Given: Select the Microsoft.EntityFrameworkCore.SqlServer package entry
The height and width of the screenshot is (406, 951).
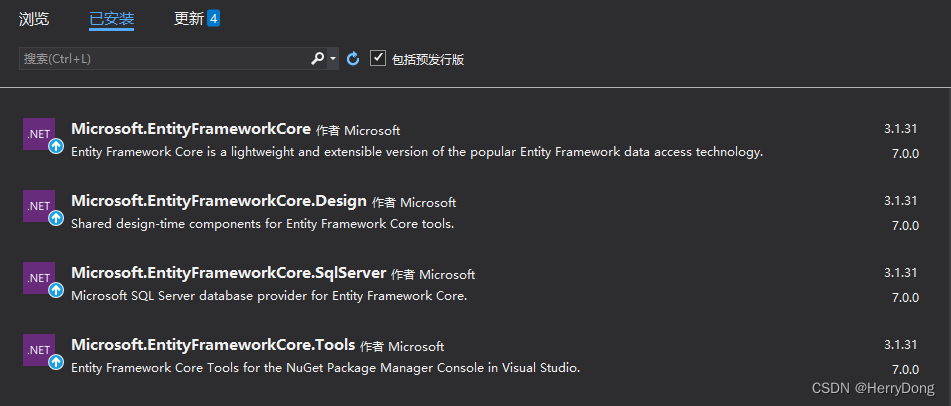Looking at the screenshot, I should click(x=470, y=285).
